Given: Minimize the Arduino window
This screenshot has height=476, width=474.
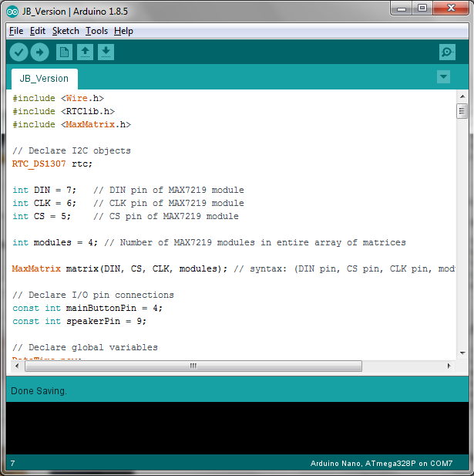Looking at the screenshot, I should tap(402, 8).
